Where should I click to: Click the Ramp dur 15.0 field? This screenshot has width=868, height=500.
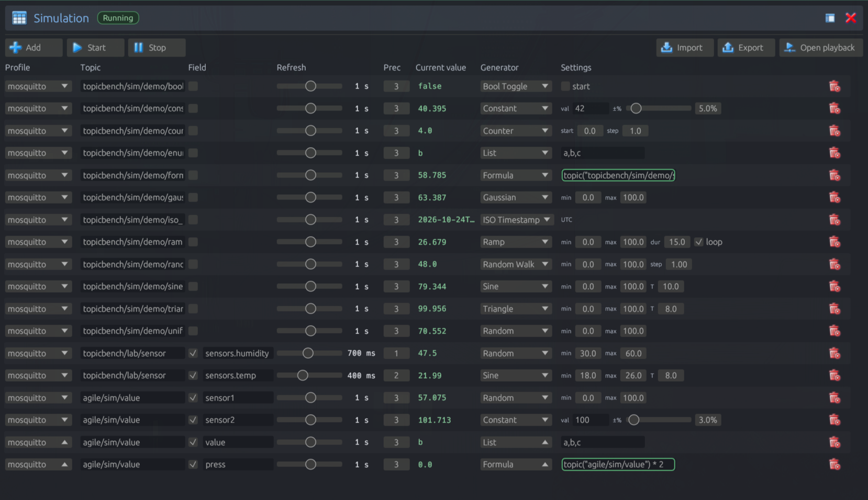[x=677, y=242]
